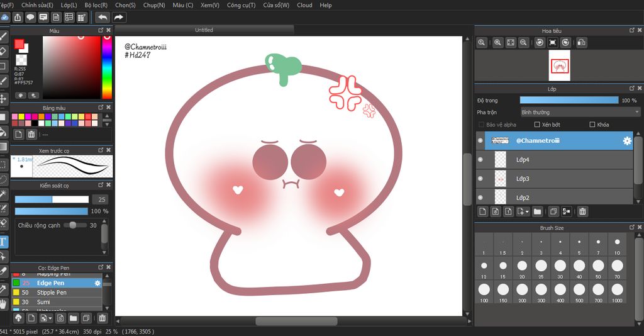Open the Cloud menu
Screen dimensions: 644x336
[x=304, y=5]
